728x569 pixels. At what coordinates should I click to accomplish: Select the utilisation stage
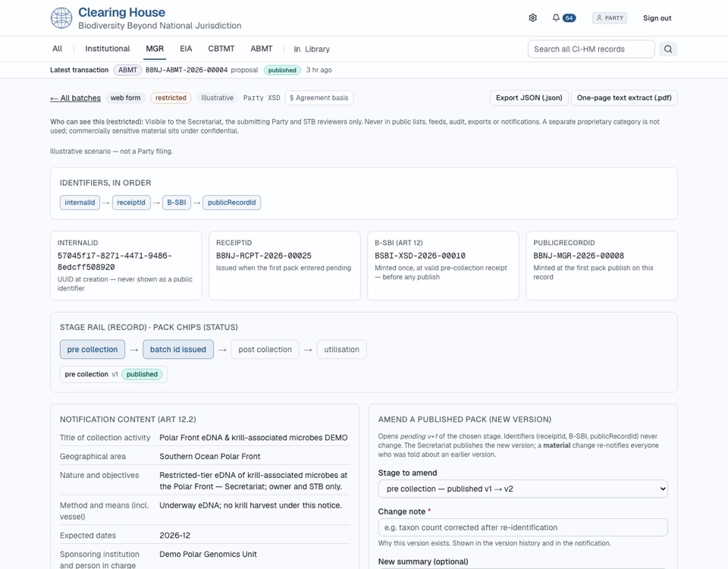(342, 349)
